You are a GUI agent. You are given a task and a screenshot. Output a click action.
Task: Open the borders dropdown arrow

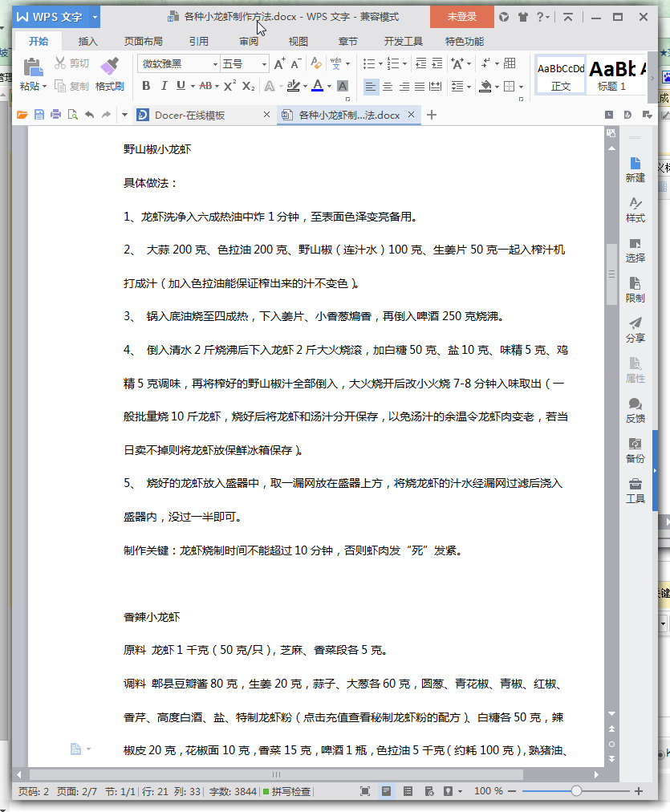pos(521,87)
